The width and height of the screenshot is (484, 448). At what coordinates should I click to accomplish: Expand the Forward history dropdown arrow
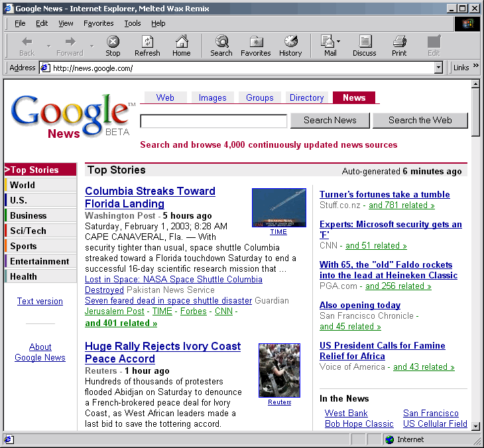pyautogui.click(x=92, y=46)
